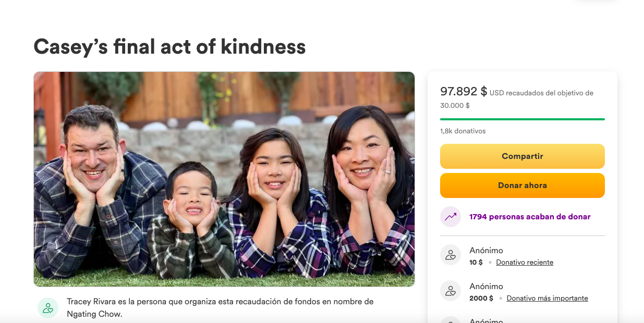The height and width of the screenshot is (323, 644).
Task: Click the Anónimo name above the 2000 $ donation
Action: pos(486,287)
